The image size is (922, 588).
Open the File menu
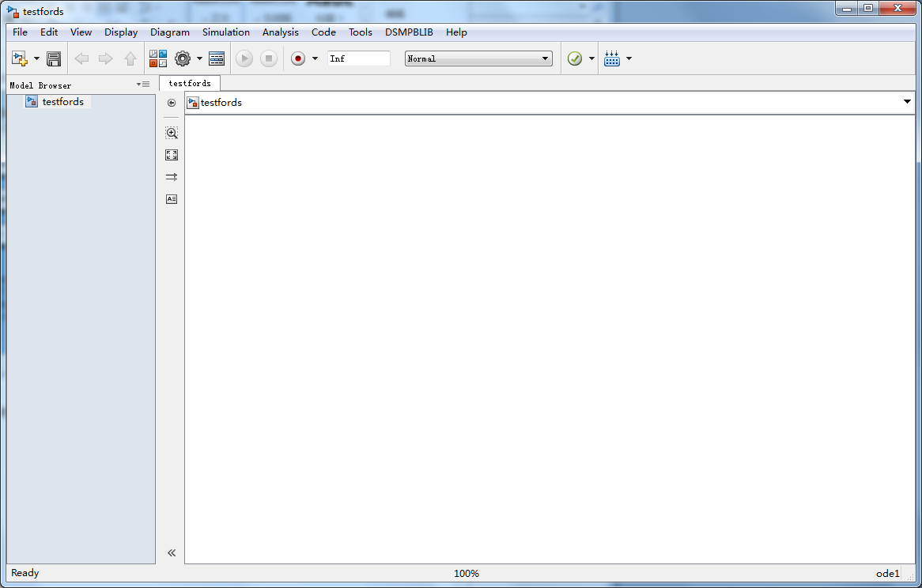pos(20,32)
